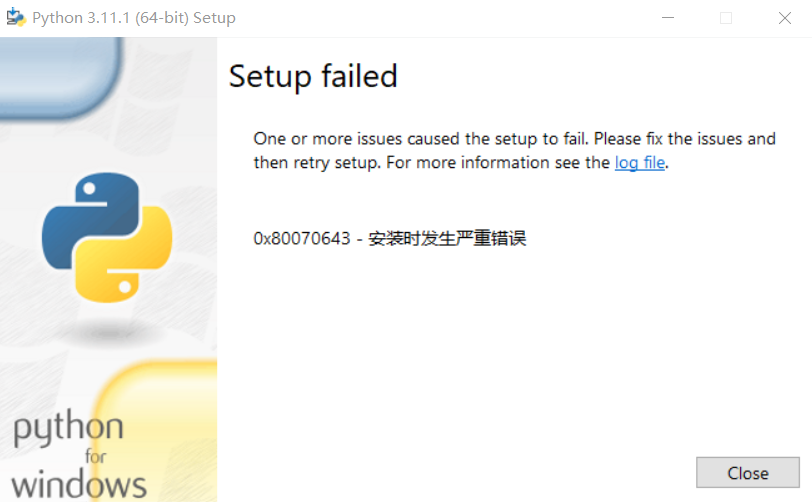Click the small "for" text in banner
The width and height of the screenshot is (812, 502).
(96, 456)
